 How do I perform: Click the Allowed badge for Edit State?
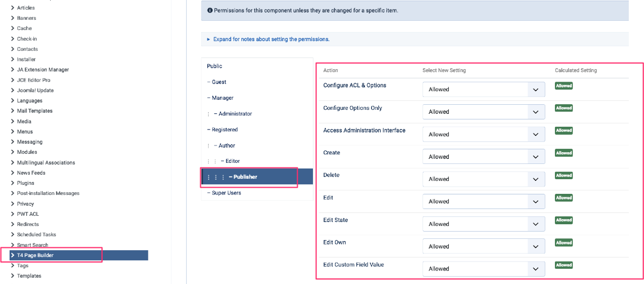(563, 220)
